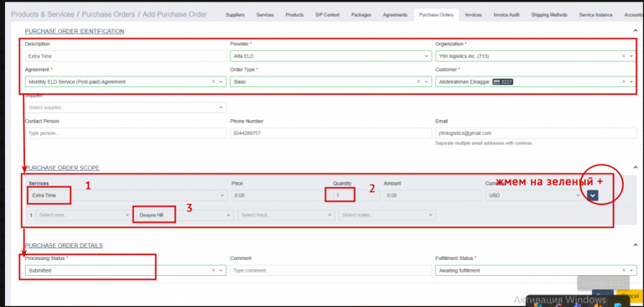Open the Select user dropdown
644x307 pixels.
[83, 215]
